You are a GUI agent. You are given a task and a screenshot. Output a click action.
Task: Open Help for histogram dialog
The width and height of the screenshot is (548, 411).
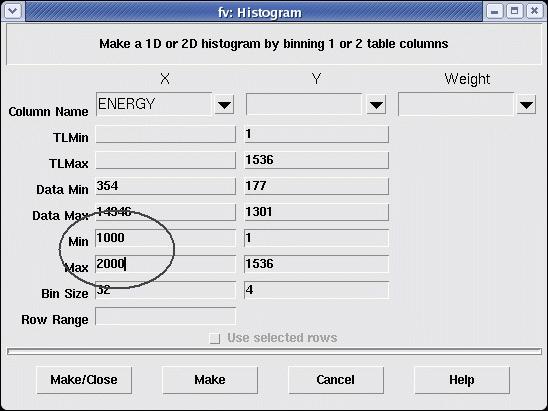coord(462,380)
